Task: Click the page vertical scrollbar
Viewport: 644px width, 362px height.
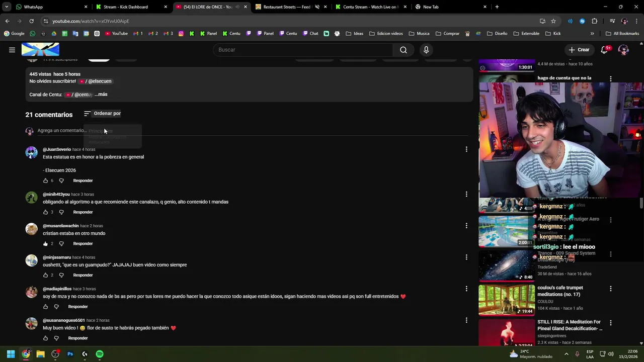Action: point(641,203)
